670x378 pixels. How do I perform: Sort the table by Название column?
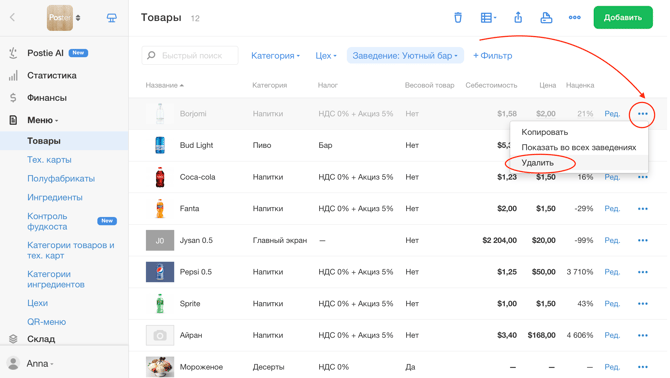165,85
